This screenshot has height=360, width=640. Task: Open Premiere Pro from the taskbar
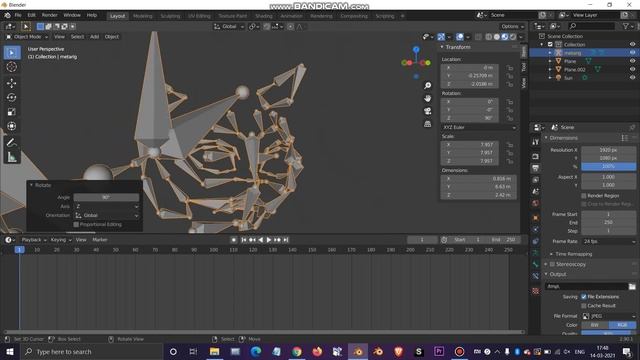click(x=439, y=351)
